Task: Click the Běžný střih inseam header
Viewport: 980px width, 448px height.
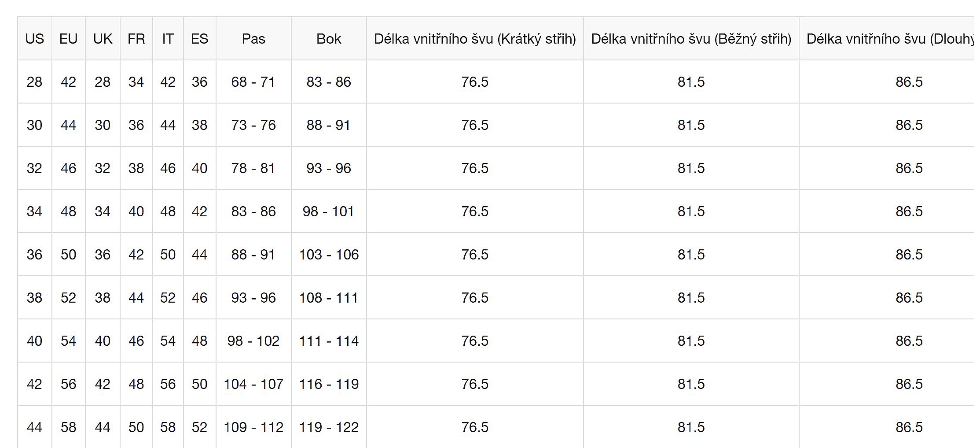Action: click(691, 39)
